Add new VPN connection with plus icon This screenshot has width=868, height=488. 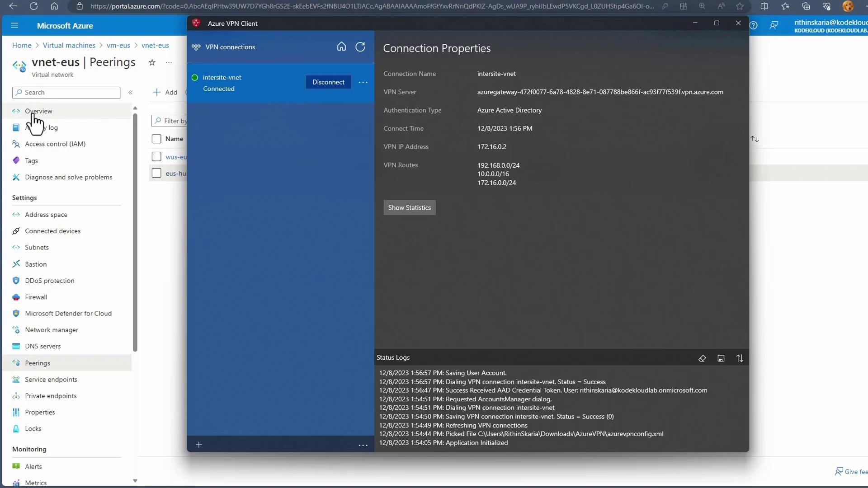(x=199, y=445)
